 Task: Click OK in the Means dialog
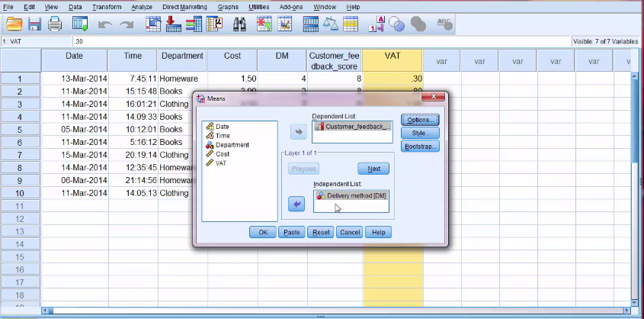click(262, 232)
